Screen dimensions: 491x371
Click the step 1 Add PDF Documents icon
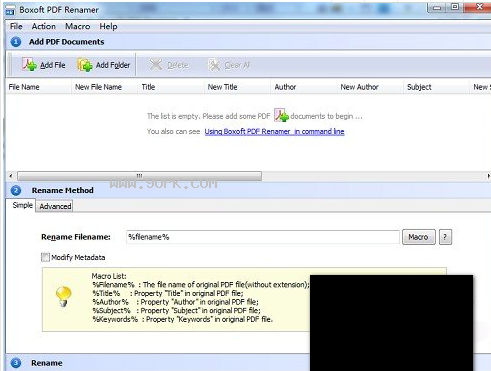tap(16, 42)
